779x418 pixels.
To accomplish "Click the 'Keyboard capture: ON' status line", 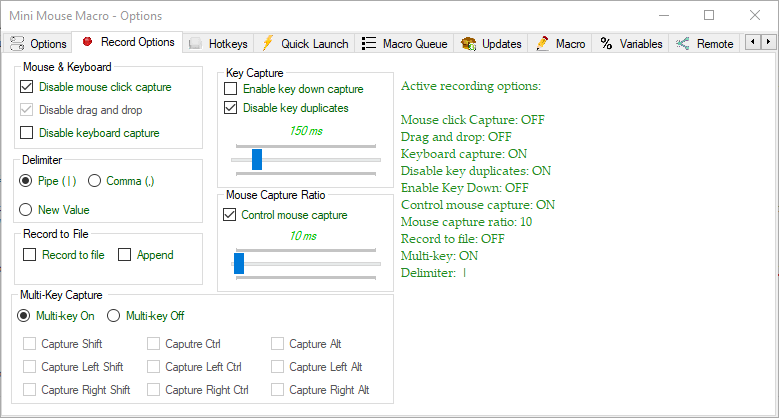I will (464, 154).
